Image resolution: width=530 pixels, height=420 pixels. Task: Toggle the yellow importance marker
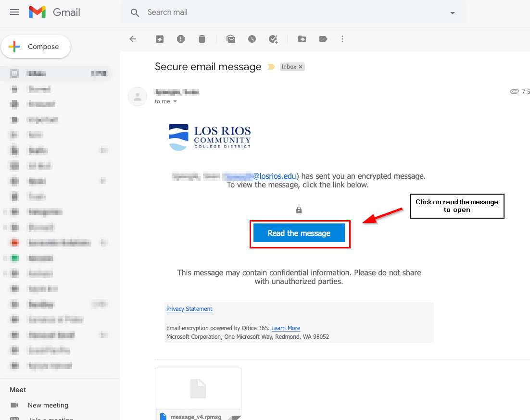[x=271, y=67]
